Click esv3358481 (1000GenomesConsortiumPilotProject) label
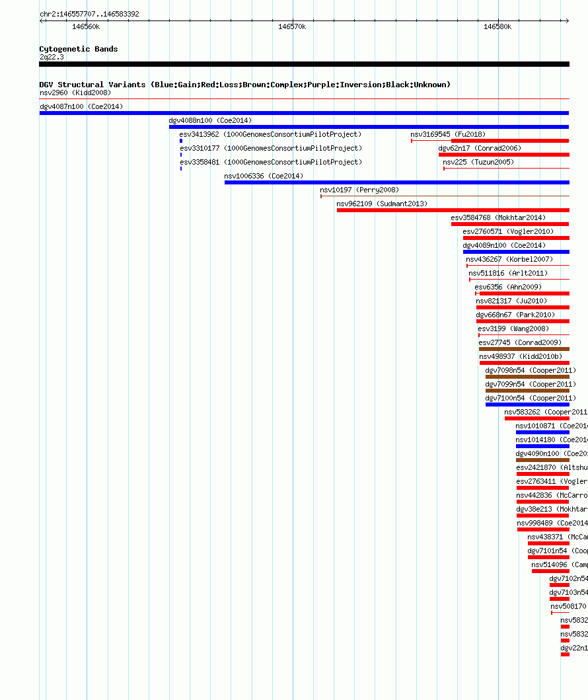The height and width of the screenshot is (700, 588). pyautogui.click(x=271, y=162)
